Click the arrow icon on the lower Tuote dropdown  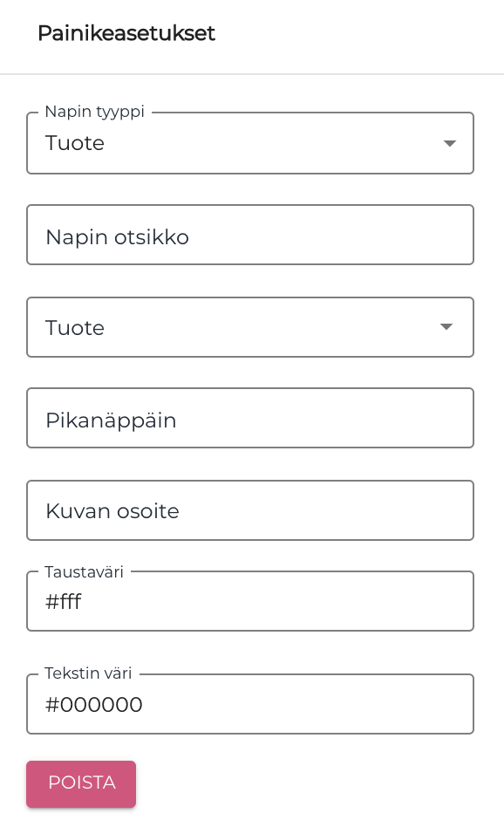tap(446, 327)
